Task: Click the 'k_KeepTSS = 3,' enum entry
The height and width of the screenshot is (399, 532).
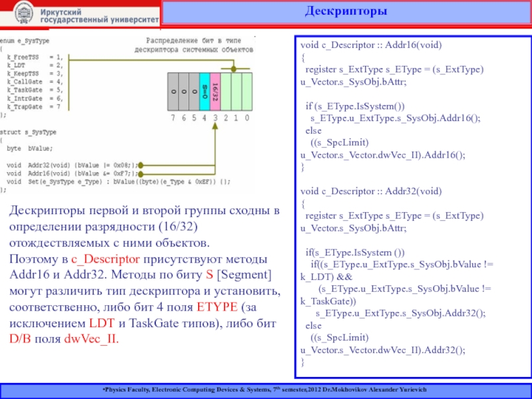Action: [x=35, y=74]
